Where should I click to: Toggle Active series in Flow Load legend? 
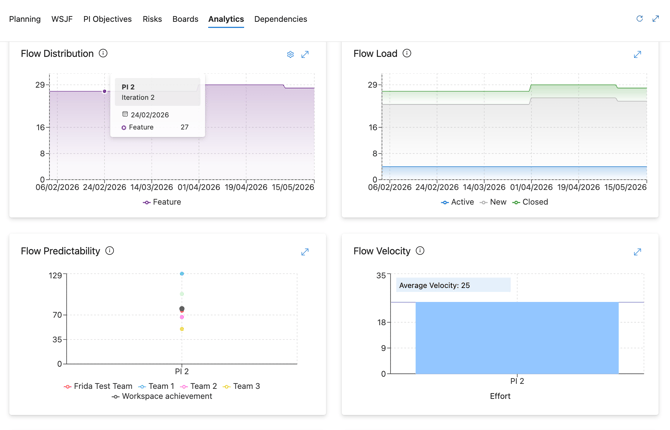pyautogui.click(x=457, y=202)
